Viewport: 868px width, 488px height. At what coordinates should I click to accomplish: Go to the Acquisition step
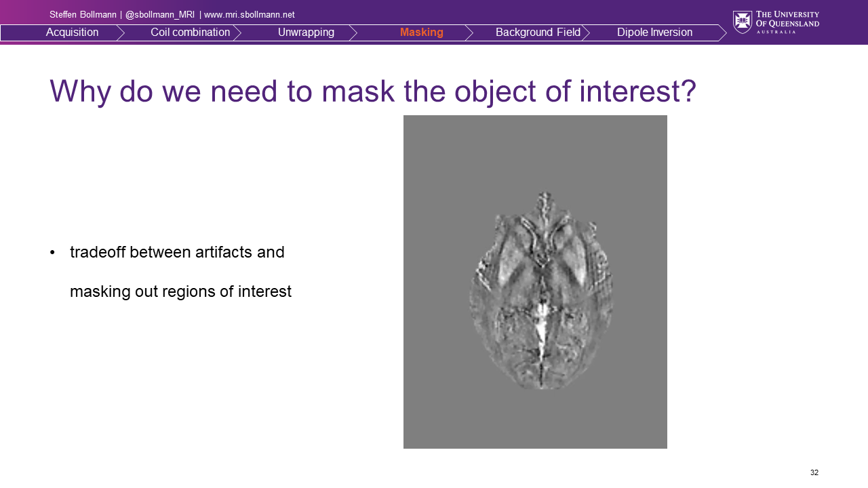tap(72, 33)
